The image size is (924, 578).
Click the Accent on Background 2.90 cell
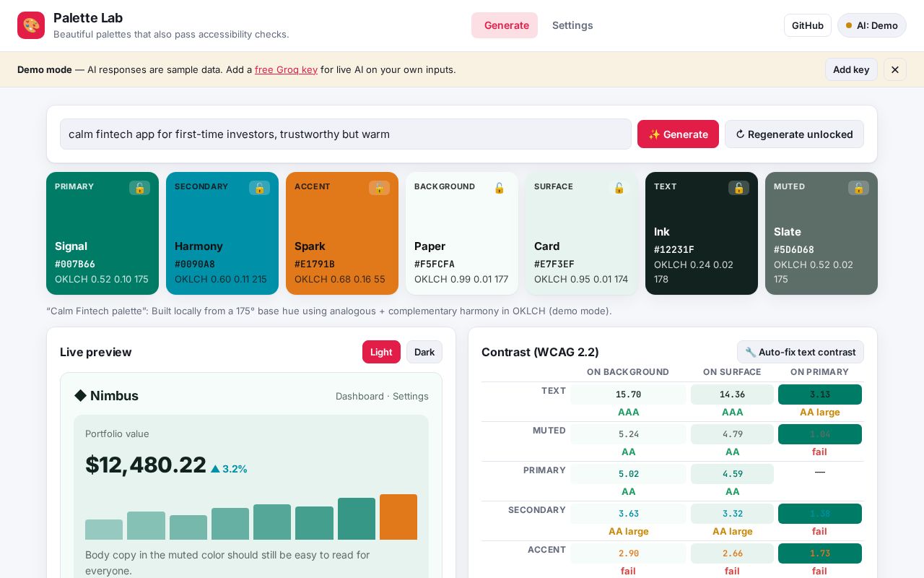click(628, 553)
